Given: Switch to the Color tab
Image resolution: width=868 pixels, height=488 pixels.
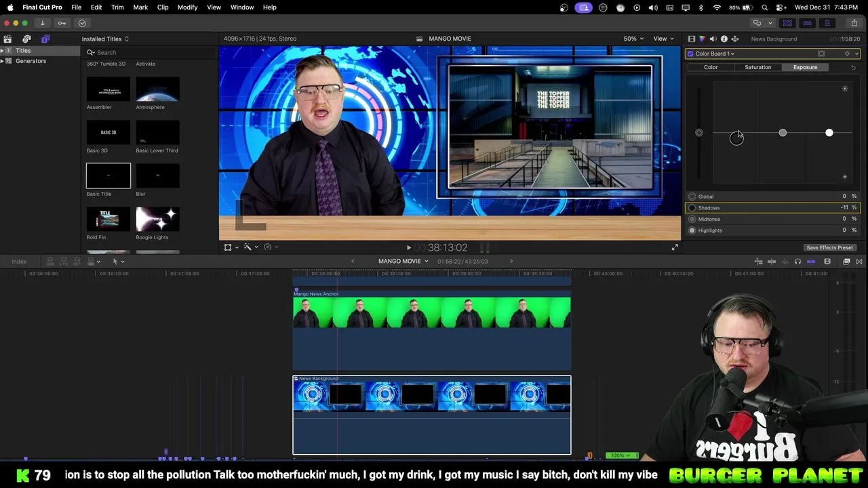Looking at the screenshot, I should pos(711,67).
